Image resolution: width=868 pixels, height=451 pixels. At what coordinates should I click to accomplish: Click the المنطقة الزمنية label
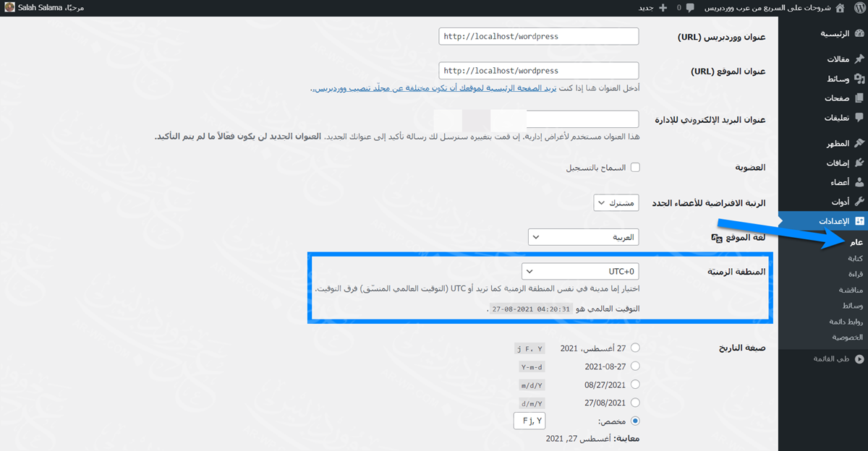736,272
